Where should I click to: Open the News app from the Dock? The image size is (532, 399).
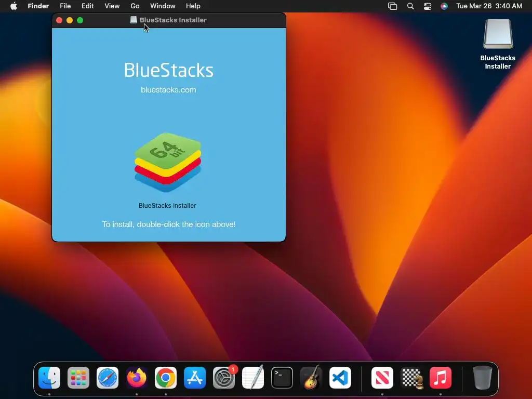click(x=382, y=377)
